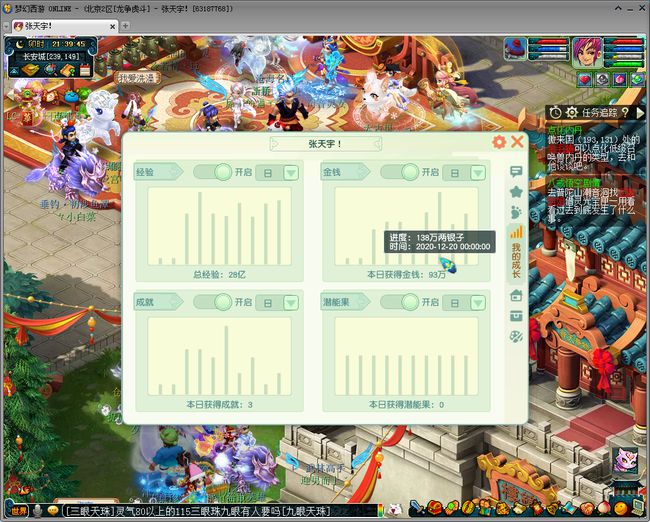Viewport: 650px width, 522px height.
Task: Select the paint palette sidebar icon
Action: click(x=516, y=337)
